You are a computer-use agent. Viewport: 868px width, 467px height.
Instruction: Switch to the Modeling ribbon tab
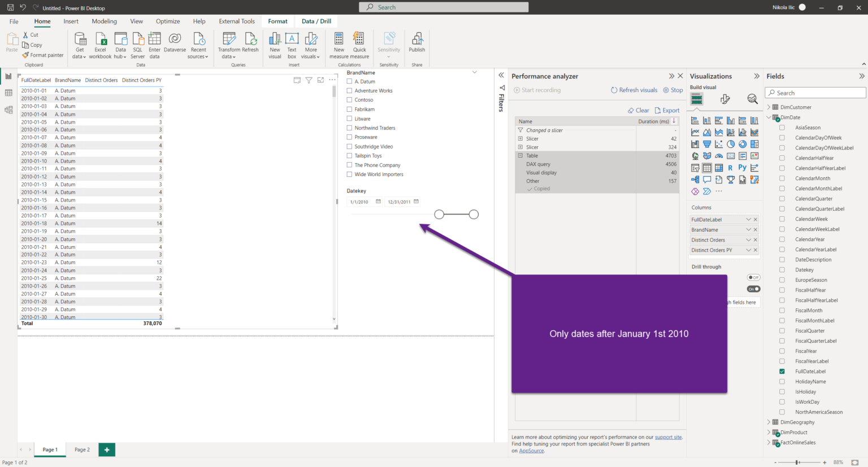click(104, 21)
